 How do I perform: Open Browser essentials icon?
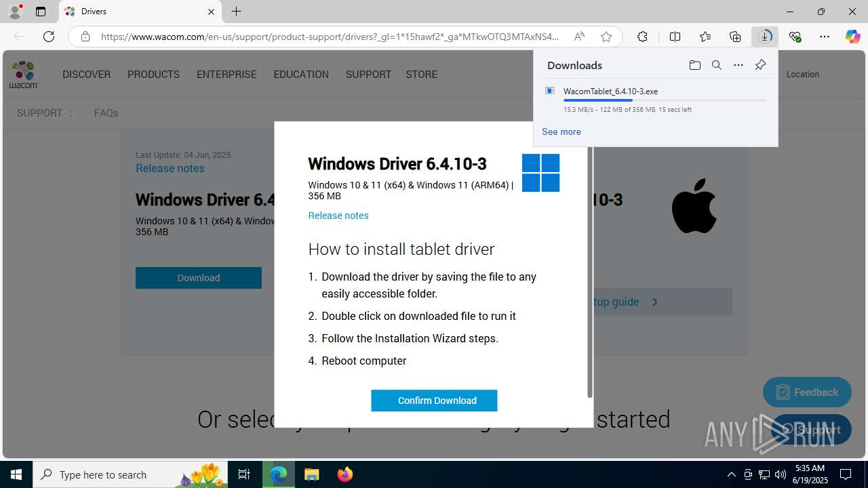coord(795,37)
